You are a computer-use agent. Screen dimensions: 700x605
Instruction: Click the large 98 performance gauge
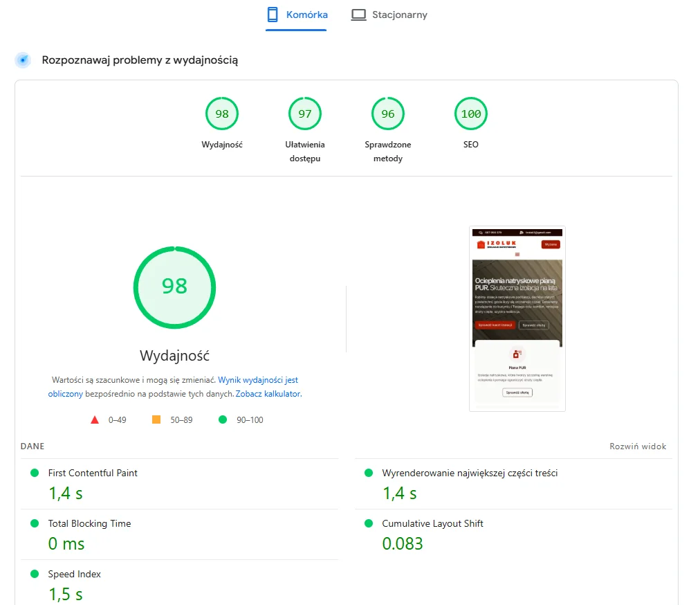click(x=174, y=287)
